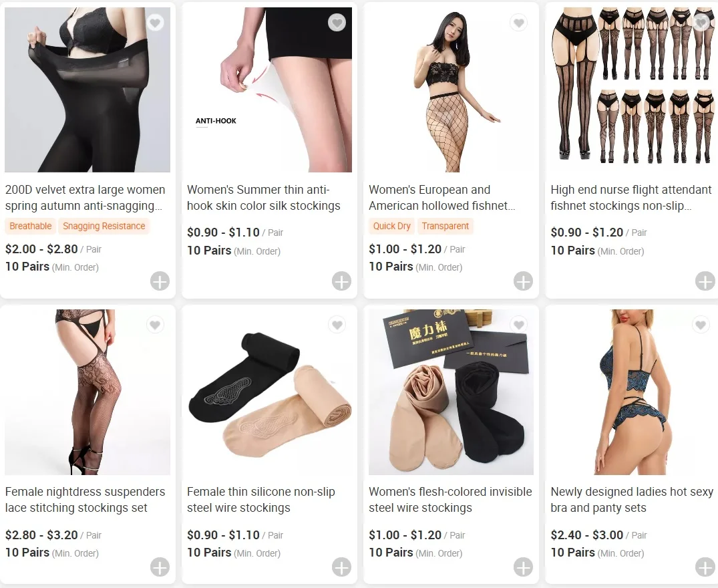Open the 魔力袜 packaged stockings product image

[x=451, y=392]
